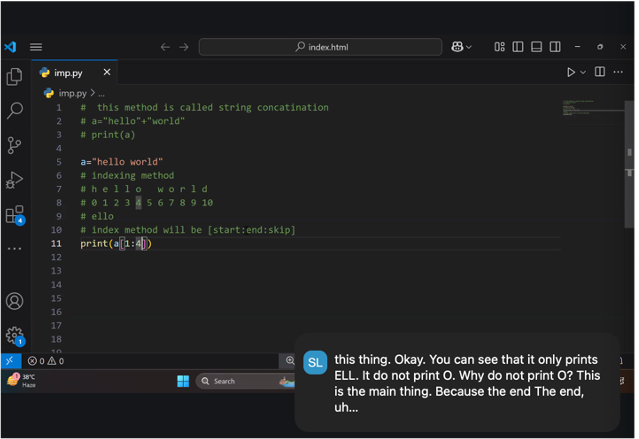Click the # ello comment line
Image resolution: width=639 pixels, height=439 pixels.
[97, 216]
